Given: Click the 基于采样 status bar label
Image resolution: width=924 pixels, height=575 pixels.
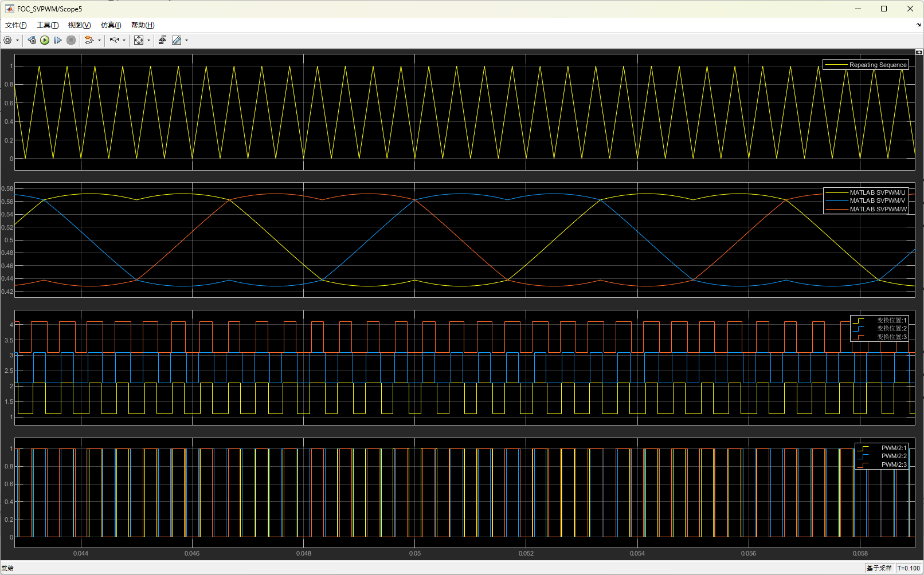Looking at the screenshot, I should 879,568.
